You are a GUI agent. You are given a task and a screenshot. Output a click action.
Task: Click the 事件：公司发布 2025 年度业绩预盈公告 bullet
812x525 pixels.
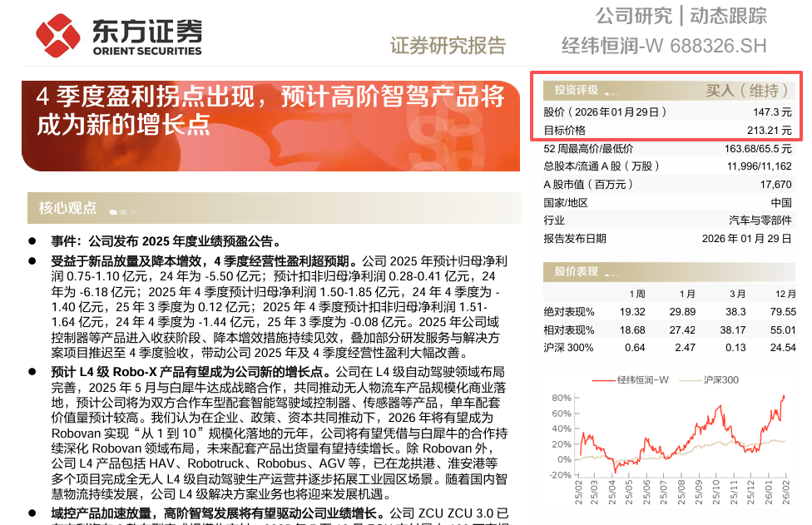point(166,242)
